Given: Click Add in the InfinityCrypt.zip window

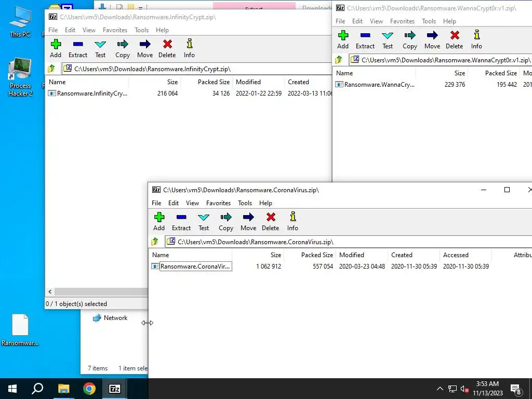Looking at the screenshot, I should tap(56, 48).
